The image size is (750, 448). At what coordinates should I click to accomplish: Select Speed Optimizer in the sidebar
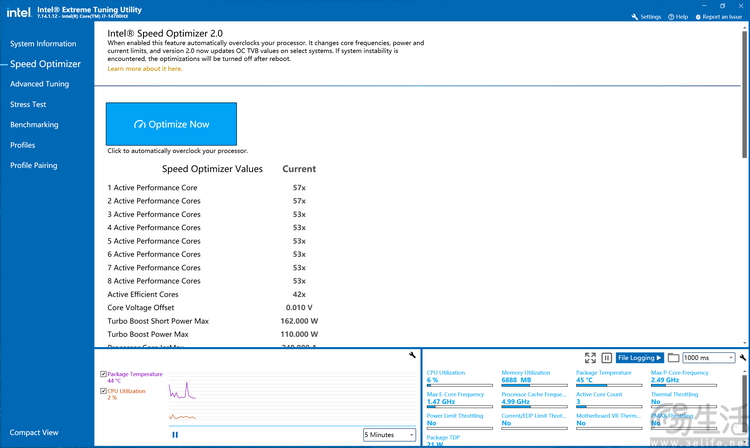click(45, 64)
